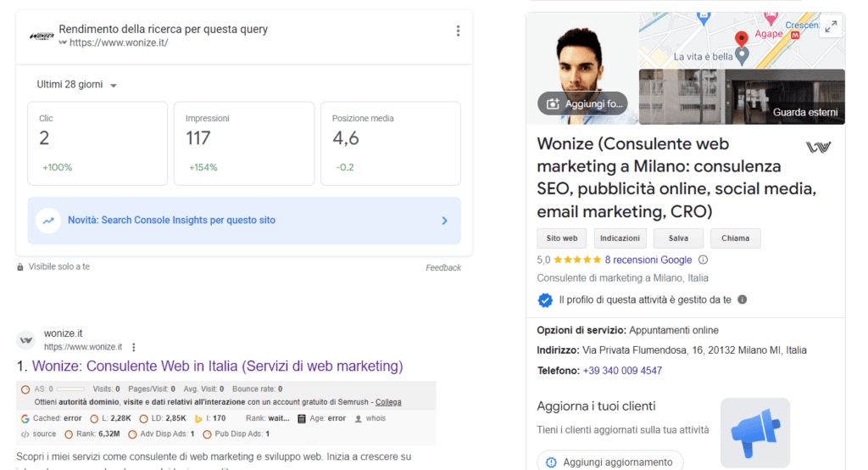Click the info icon beside the reviews count
868x470 pixels.
[x=703, y=260]
